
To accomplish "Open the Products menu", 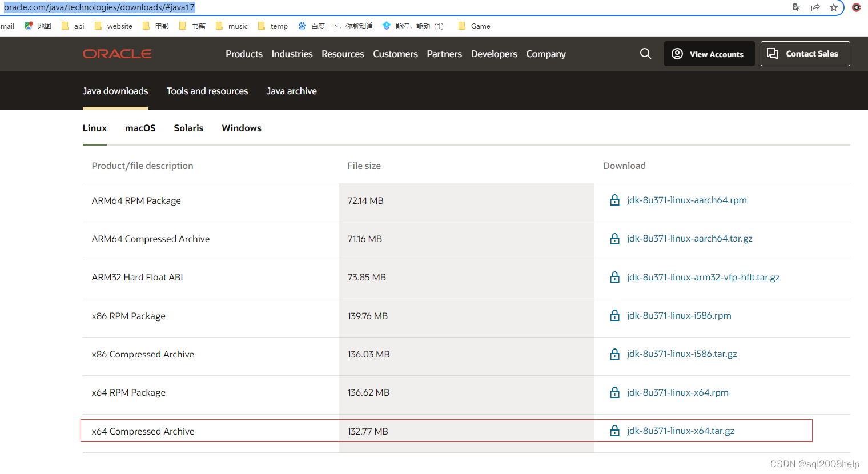I will 244,54.
